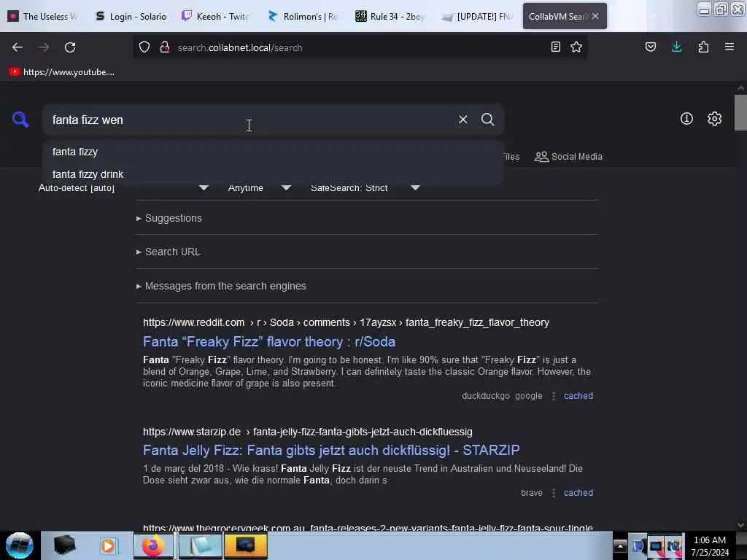Open the Extensions puzzle icon
747x560 pixels.
[x=703, y=47]
